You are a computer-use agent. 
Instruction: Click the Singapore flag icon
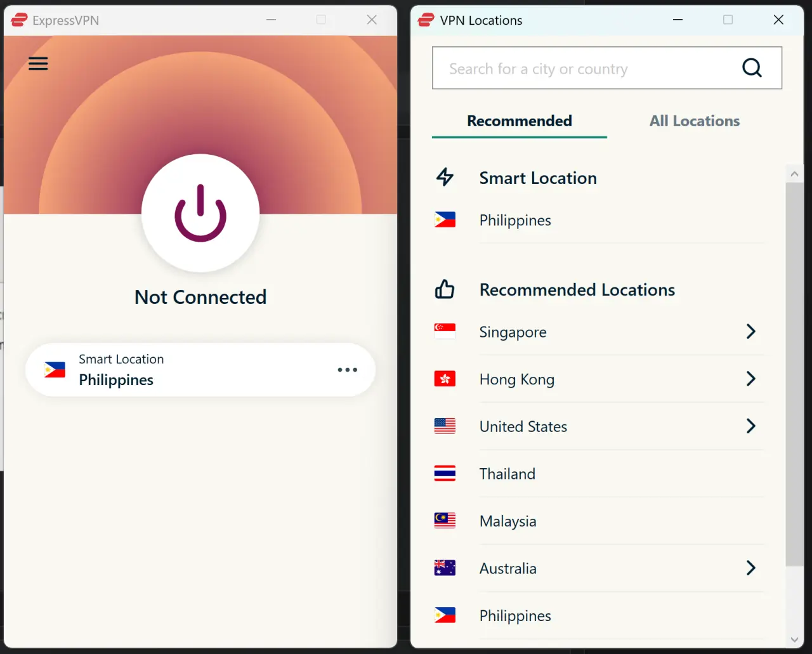point(445,331)
